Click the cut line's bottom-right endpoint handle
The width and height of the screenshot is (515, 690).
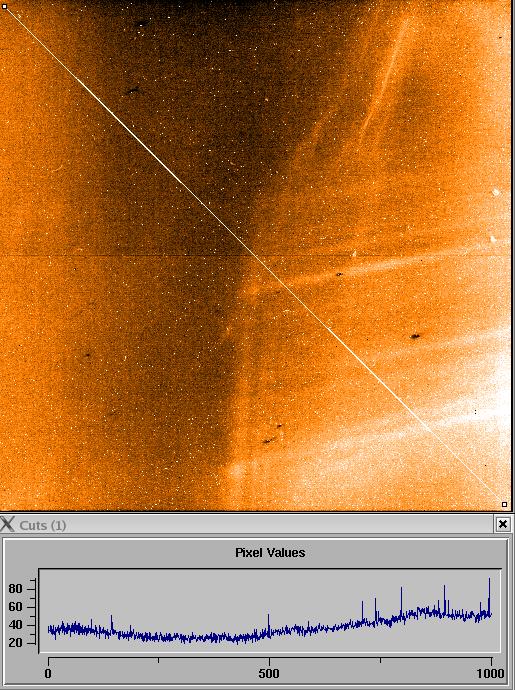[504, 504]
